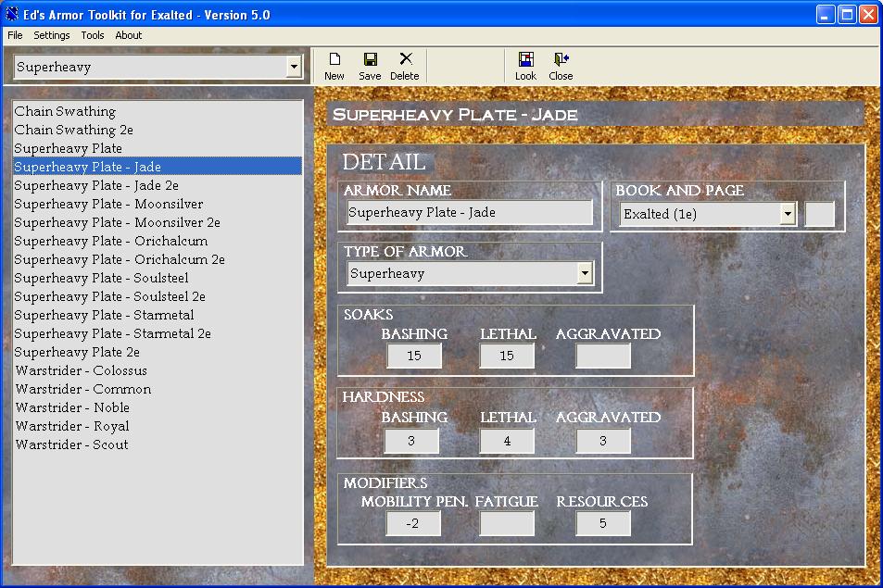
Task: Select Warstrider - Royal in list
Action: coord(158,427)
